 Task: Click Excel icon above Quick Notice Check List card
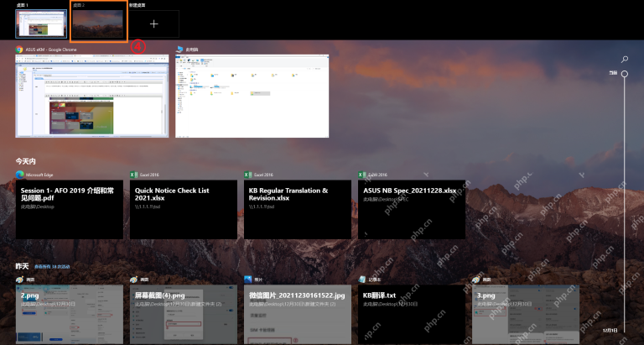tap(133, 175)
